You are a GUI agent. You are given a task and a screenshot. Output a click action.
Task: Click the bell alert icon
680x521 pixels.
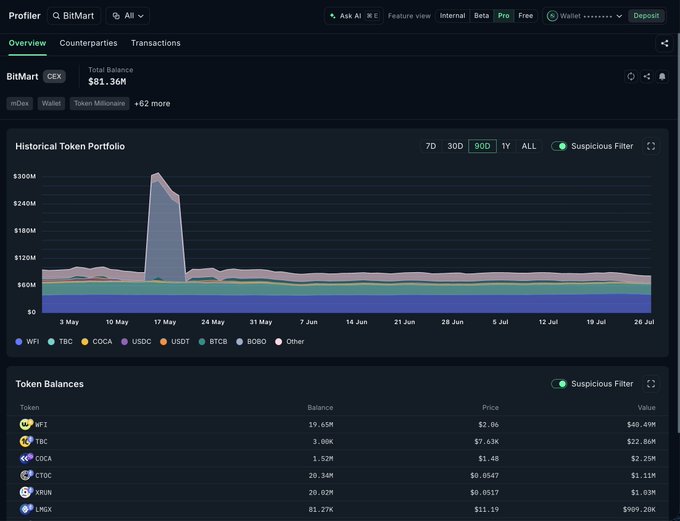[662, 76]
